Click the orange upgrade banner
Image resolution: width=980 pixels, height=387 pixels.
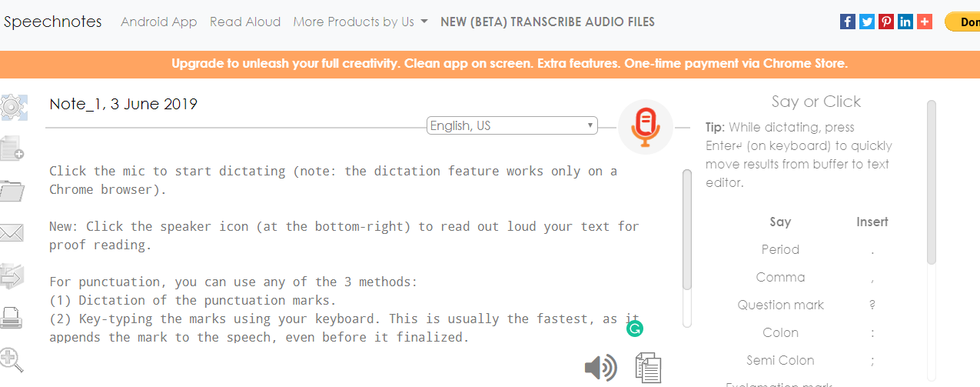[490, 64]
